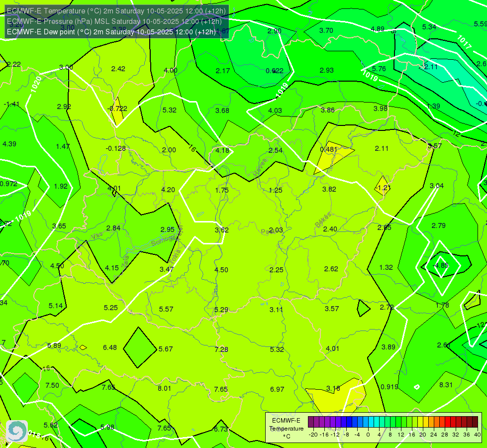Click the -1.21 dew point value

coord(383,188)
